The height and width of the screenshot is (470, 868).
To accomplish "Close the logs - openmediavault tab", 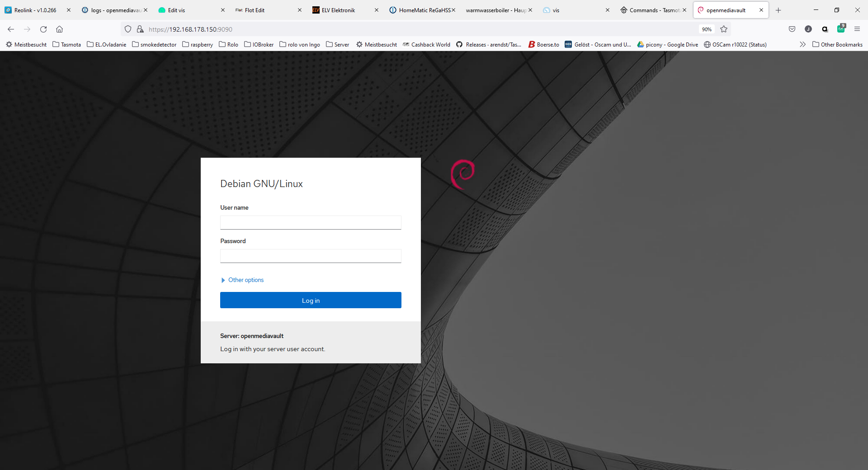I will click(146, 10).
